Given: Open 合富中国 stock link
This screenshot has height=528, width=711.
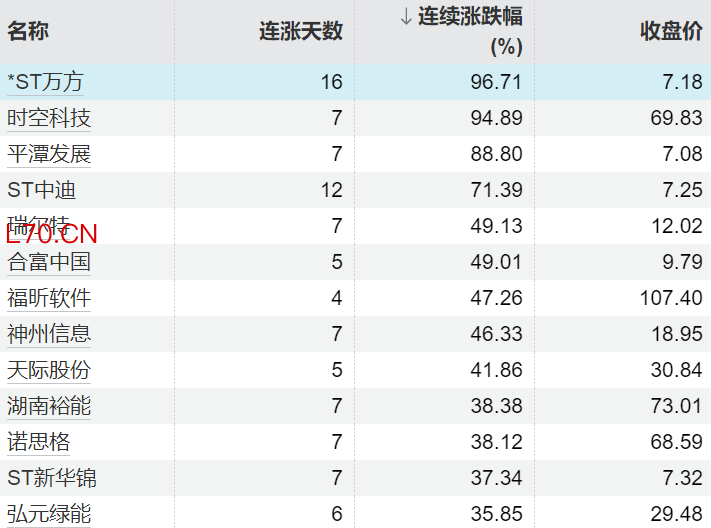Looking at the screenshot, I should (49, 262).
